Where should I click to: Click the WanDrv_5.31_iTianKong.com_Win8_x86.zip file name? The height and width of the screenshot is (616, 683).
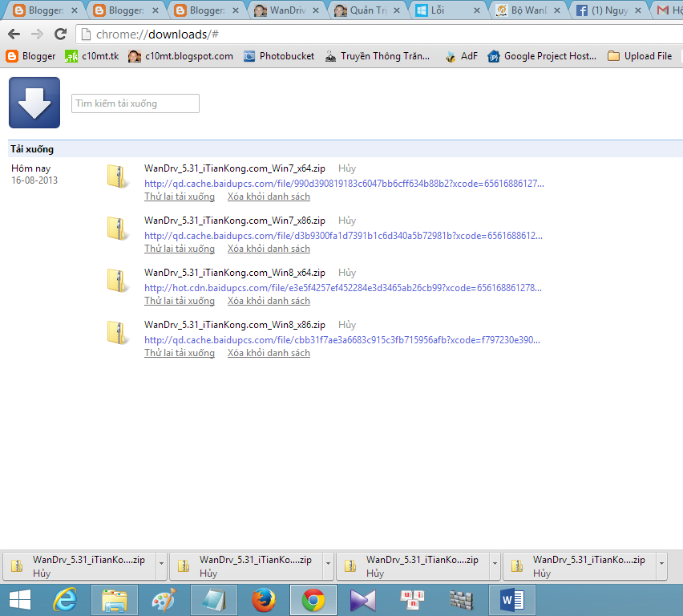235,325
